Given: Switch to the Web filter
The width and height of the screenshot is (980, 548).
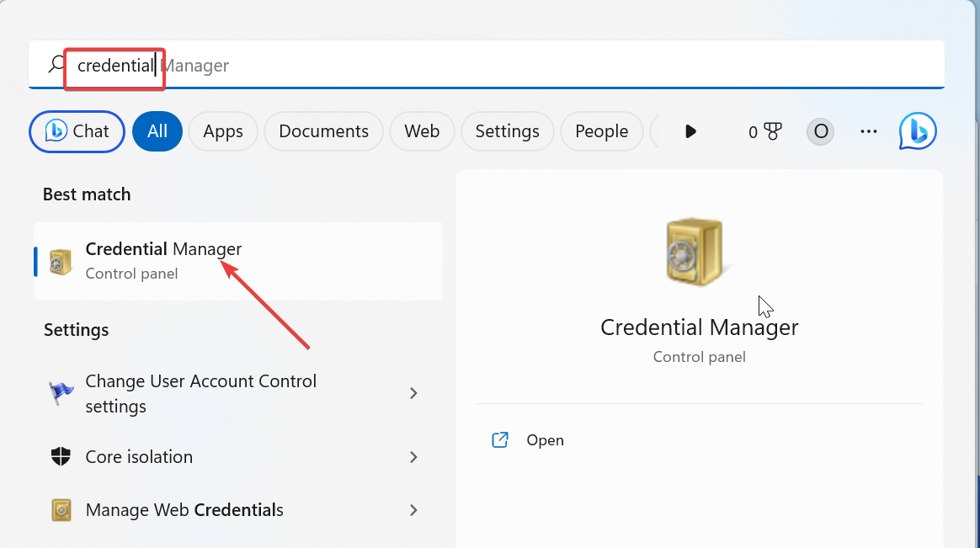Looking at the screenshot, I should click(x=422, y=131).
